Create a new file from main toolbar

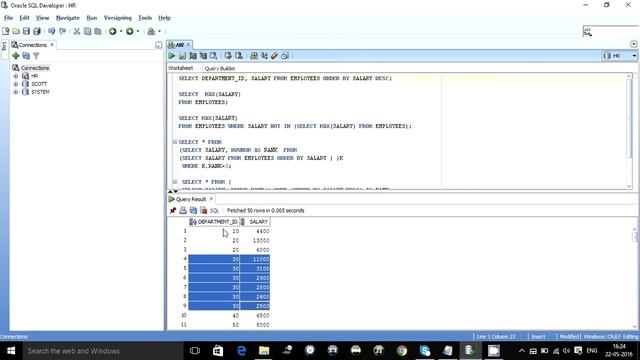click(x=6, y=31)
